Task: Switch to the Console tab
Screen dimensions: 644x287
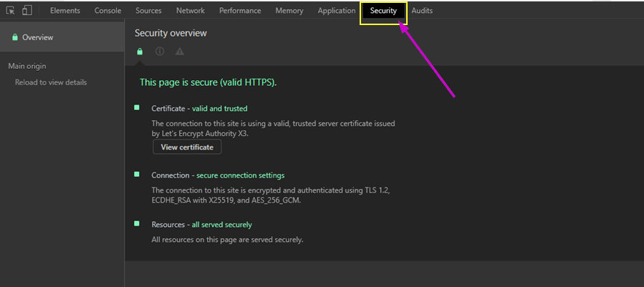Action: point(107,11)
